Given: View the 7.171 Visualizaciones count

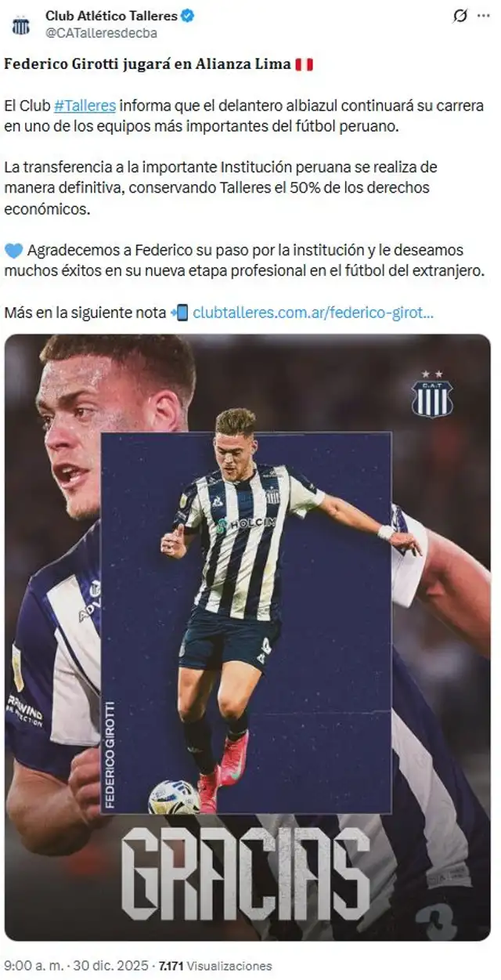Looking at the screenshot, I should [x=215, y=966].
